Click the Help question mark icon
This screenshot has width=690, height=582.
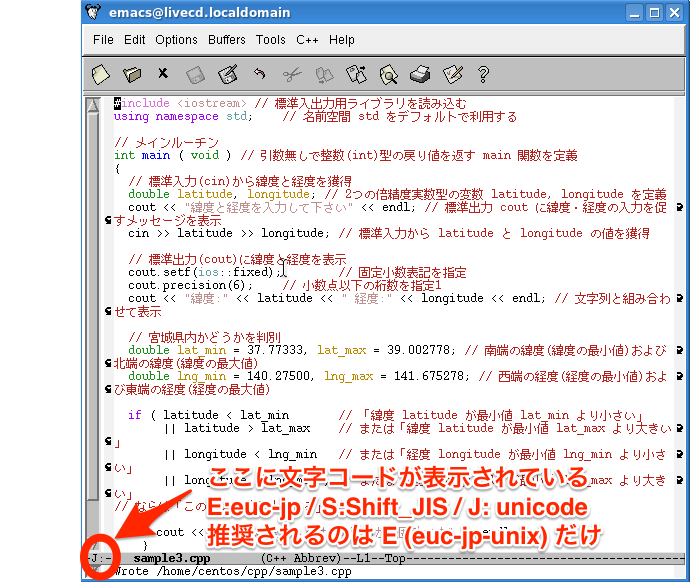(483, 74)
